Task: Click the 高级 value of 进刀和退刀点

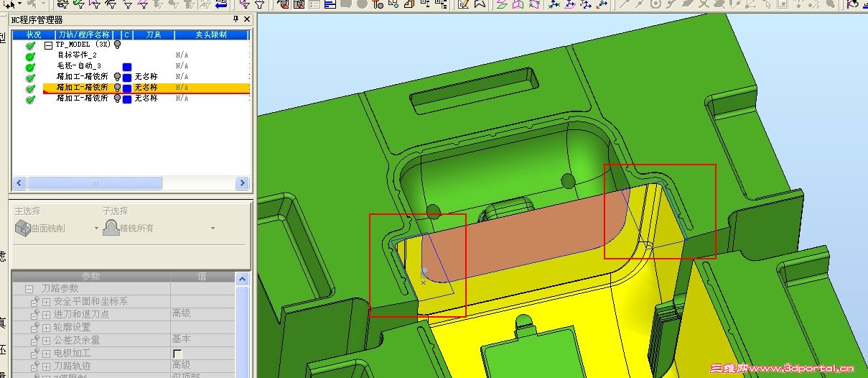Action: tap(181, 314)
